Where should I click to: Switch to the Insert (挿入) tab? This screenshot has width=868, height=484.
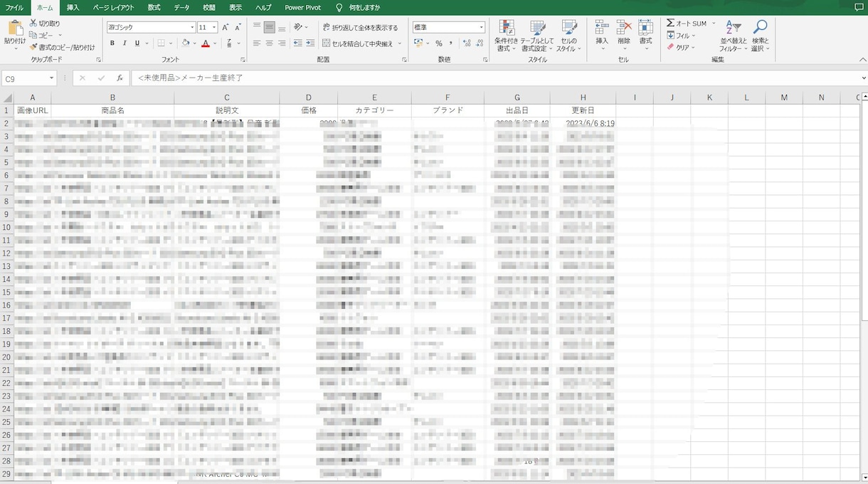73,7
